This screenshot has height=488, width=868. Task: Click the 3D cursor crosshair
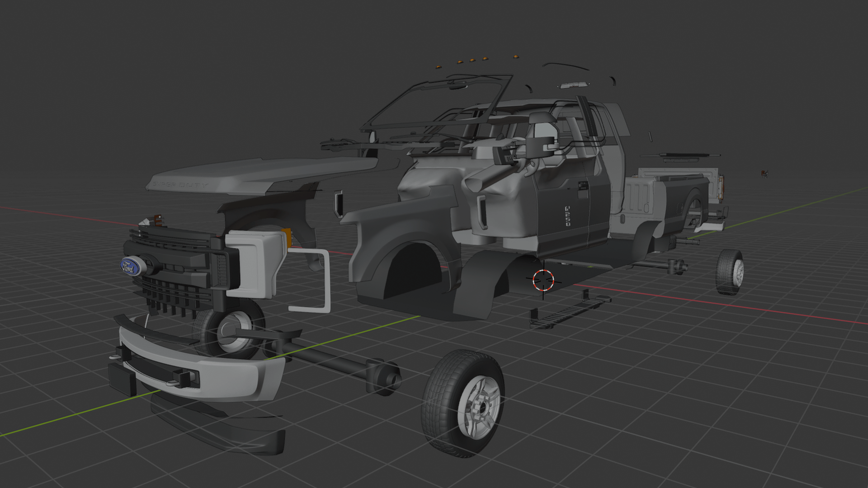pos(543,280)
